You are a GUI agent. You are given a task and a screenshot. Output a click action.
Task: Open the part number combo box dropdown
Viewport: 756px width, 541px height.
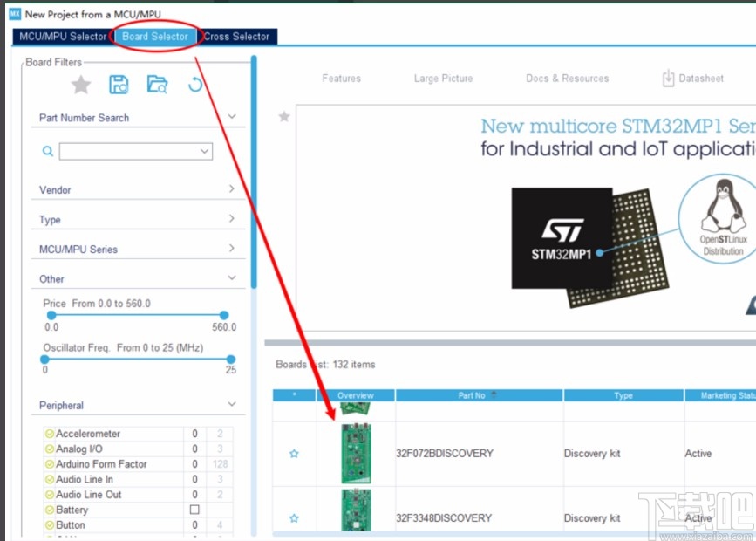click(204, 151)
